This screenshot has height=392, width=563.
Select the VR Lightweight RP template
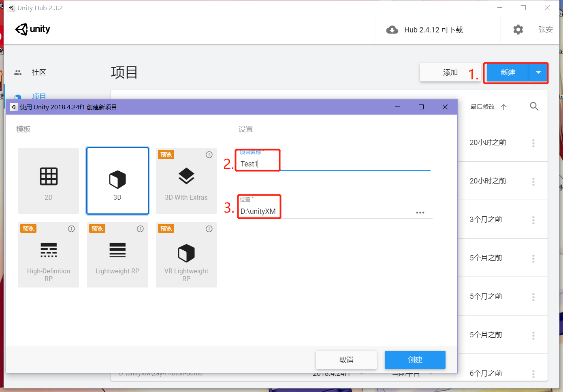click(x=186, y=254)
